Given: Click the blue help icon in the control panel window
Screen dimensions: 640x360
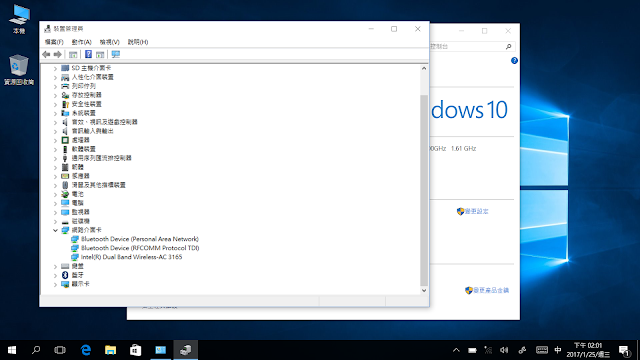Looking at the screenshot, I should point(514,60).
